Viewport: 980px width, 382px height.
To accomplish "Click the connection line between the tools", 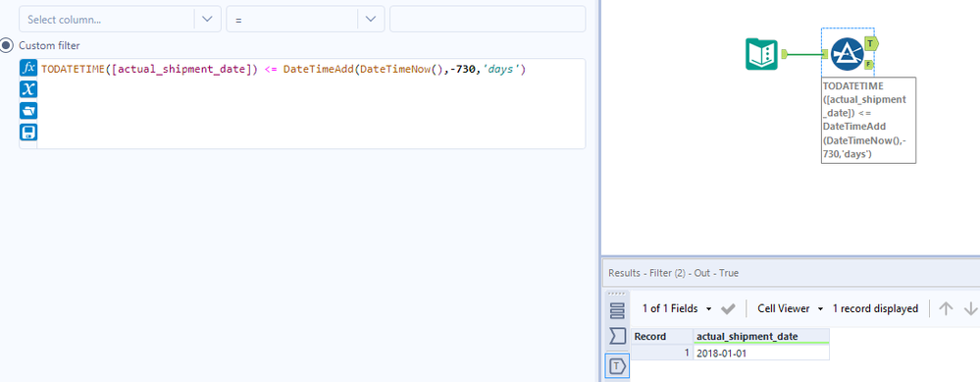I will pos(805,54).
